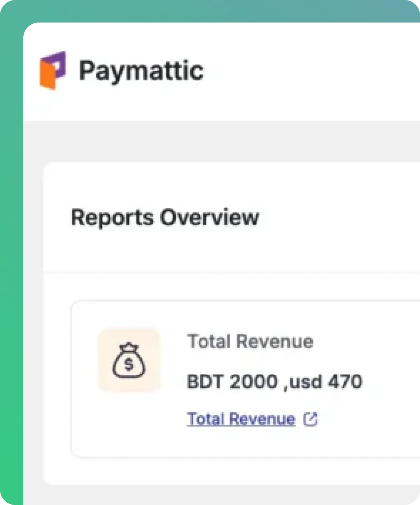Open the external link icon beside Total Revenue
420x505 pixels.
coord(311,419)
